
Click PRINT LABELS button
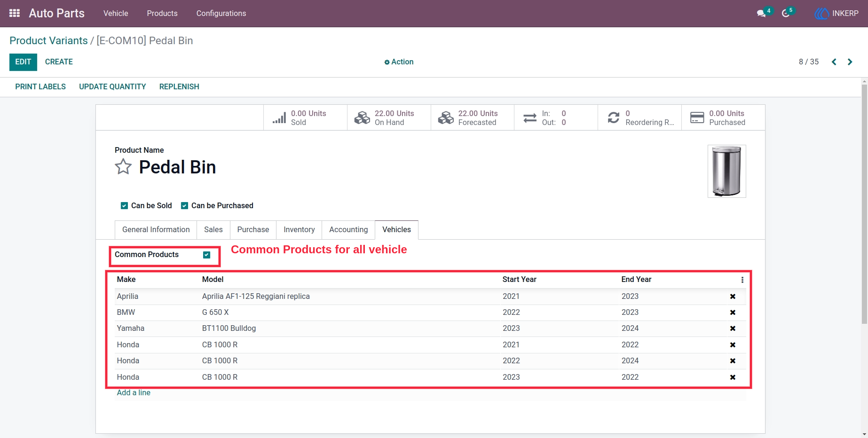(40, 87)
